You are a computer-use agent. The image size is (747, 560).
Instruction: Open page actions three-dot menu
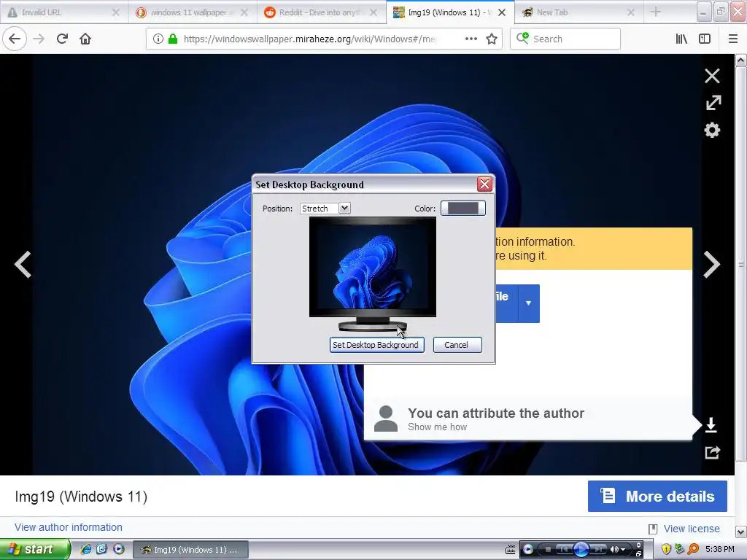point(471,39)
